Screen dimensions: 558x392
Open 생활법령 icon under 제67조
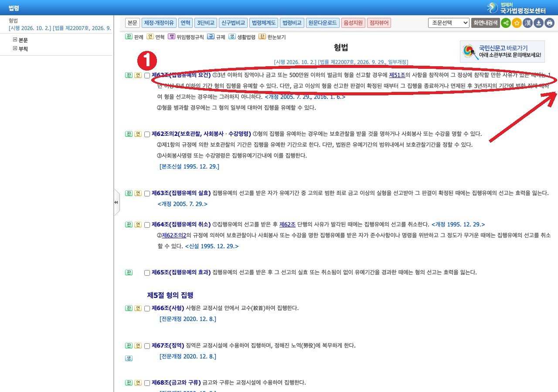(129, 358)
